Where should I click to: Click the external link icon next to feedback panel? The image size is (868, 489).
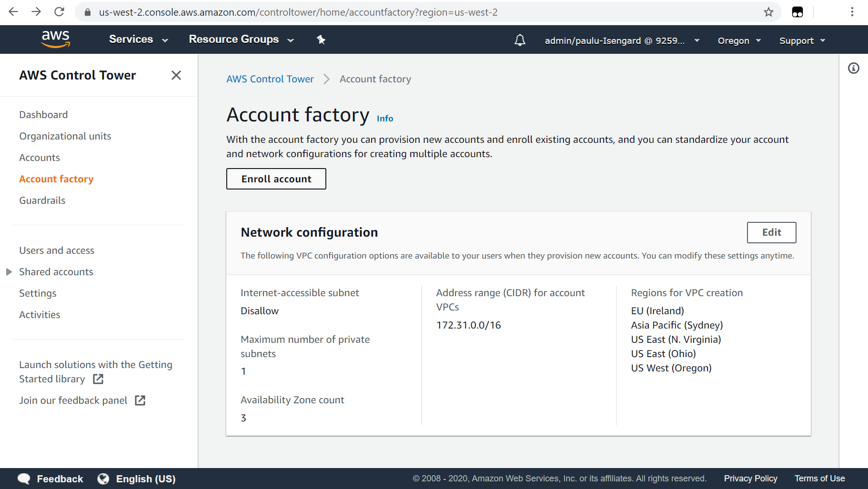pyautogui.click(x=140, y=400)
